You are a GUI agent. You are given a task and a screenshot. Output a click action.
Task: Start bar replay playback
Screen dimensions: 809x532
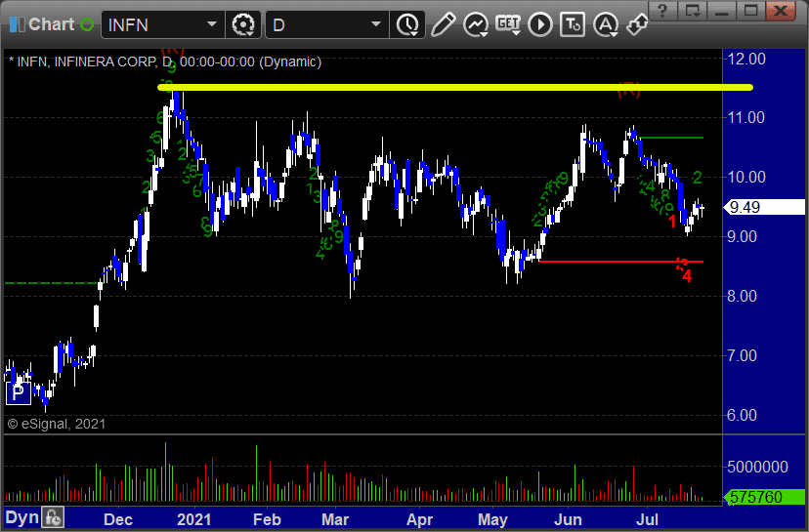pyautogui.click(x=539, y=24)
